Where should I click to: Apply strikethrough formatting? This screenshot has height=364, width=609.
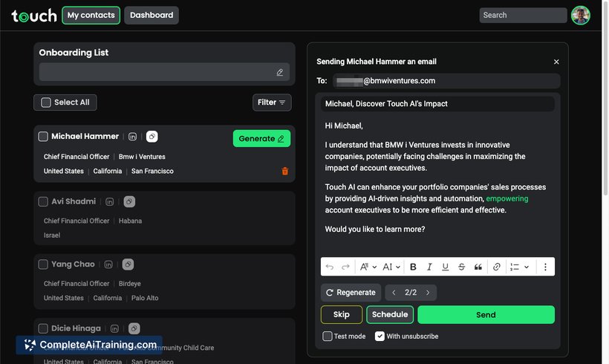tap(461, 267)
